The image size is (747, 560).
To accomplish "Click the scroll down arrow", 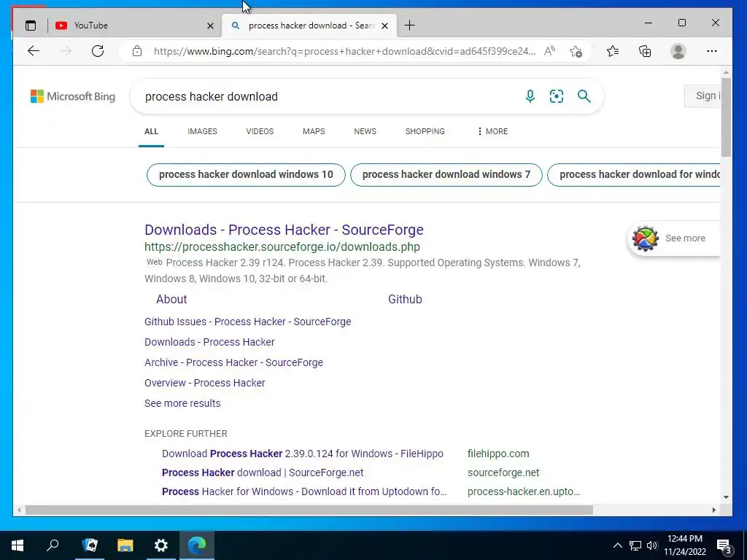I will (x=726, y=497).
